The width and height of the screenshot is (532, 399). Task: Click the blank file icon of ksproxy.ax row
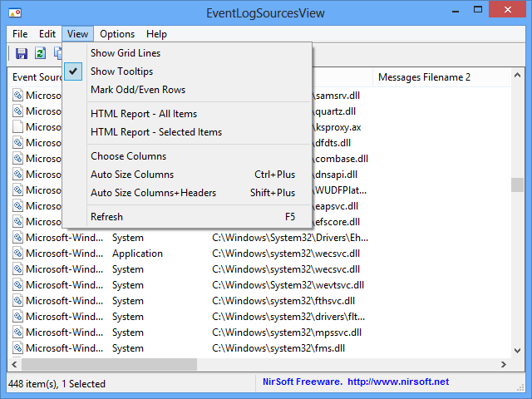tap(17, 127)
